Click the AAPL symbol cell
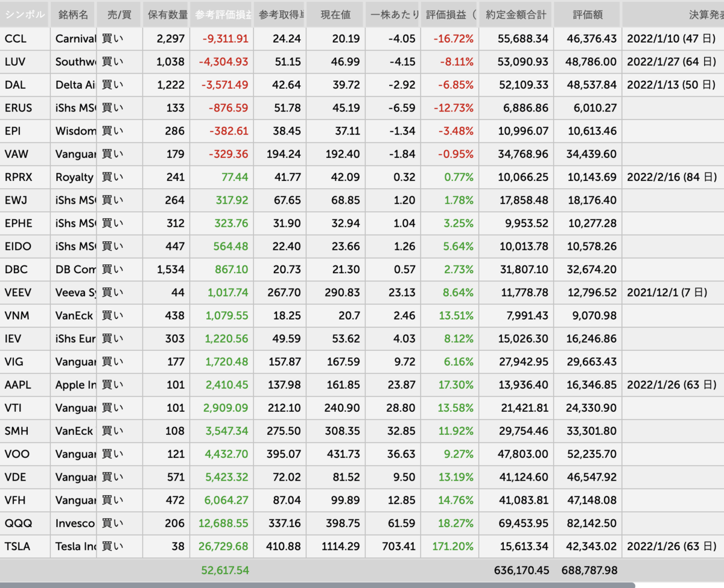This screenshot has height=588, width=724. click(25, 385)
